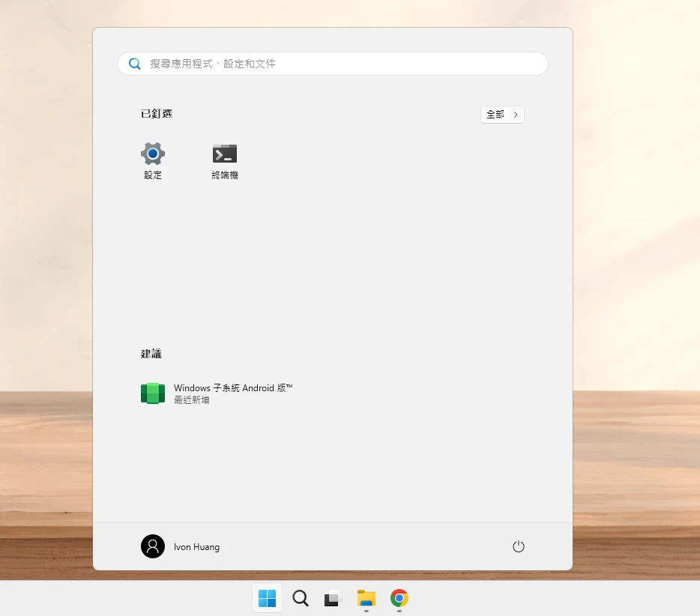Image resolution: width=700 pixels, height=616 pixels.
Task: Launch Google Chrome from the taskbar
Action: click(399, 598)
